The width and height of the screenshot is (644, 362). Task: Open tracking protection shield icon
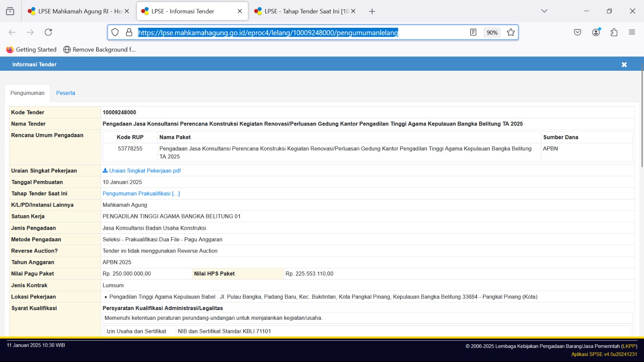tap(115, 33)
